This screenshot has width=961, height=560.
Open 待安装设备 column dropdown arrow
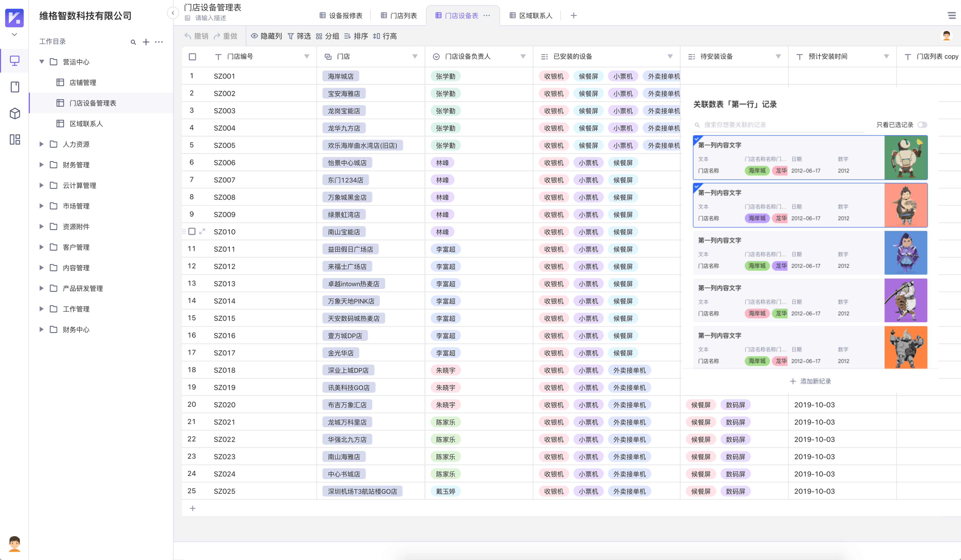coord(778,56)
